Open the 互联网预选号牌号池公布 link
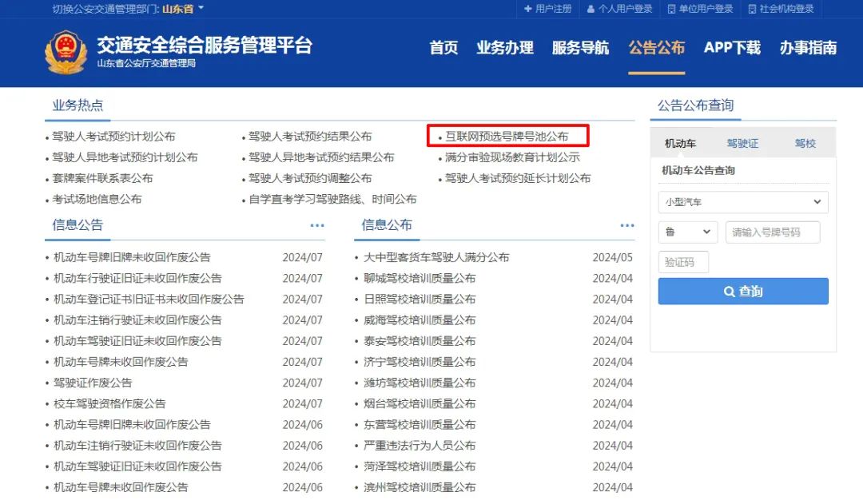This screenshot has width=863, height=504. point(508,136)
